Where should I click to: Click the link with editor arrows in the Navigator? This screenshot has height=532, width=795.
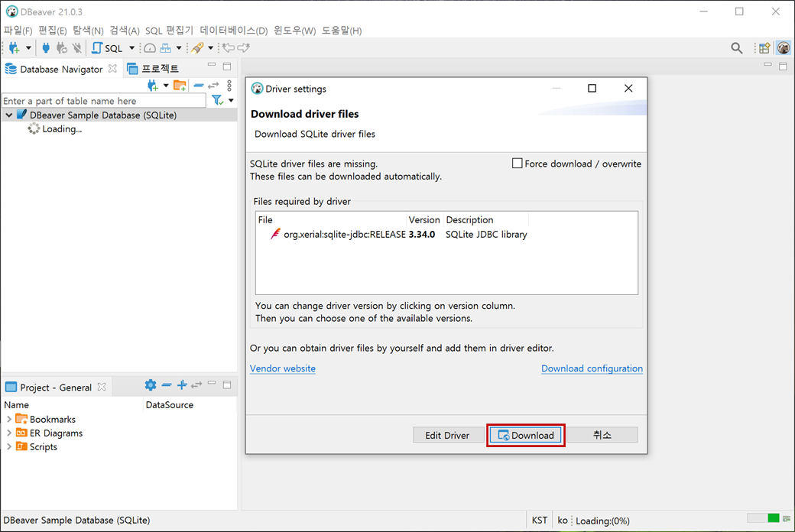click(x=213, y=86)
